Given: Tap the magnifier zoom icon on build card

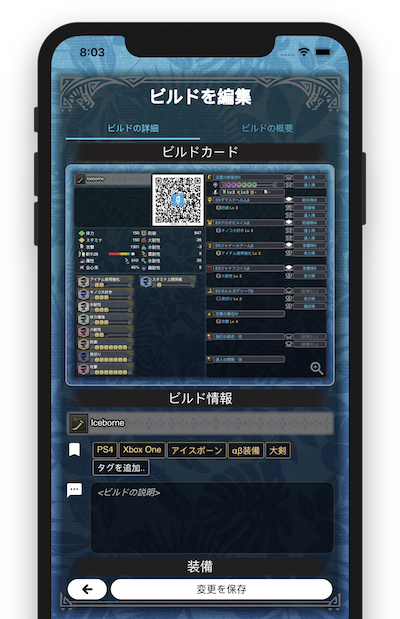Looking at the screenshot, I should tap(317, 368).
